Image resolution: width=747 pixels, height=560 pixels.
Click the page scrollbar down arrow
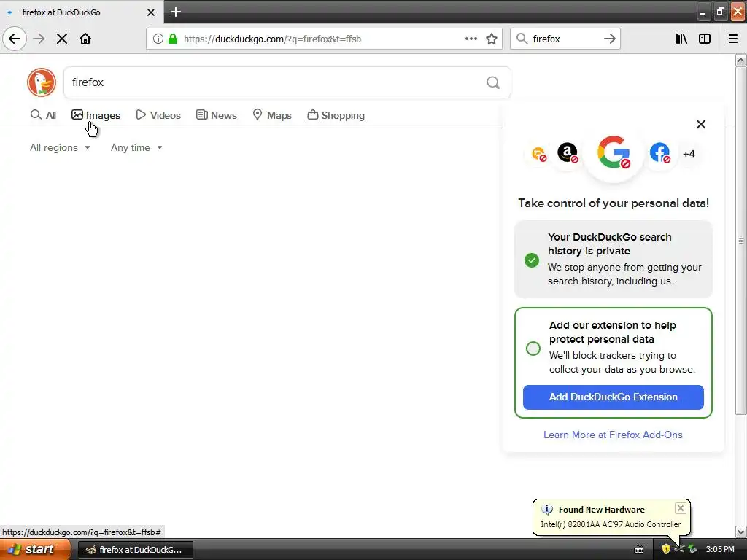pyautogui.click(x=741, y=532)
